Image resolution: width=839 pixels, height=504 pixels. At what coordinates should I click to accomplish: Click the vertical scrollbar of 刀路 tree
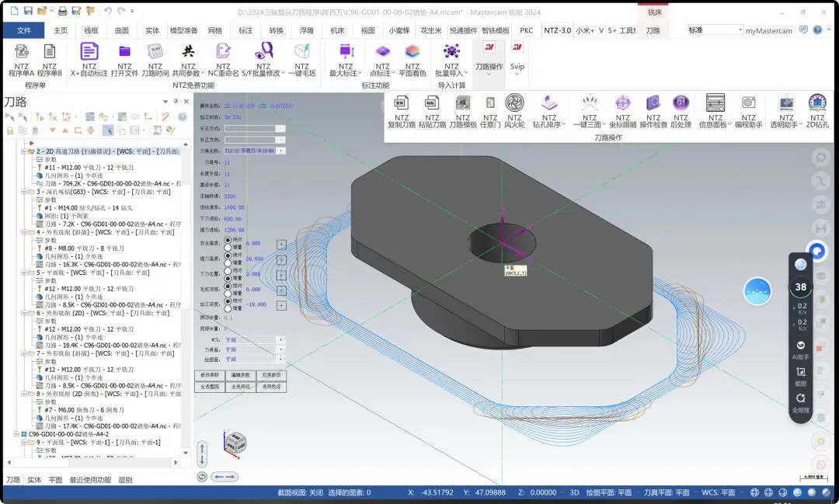tap(186, 298)
